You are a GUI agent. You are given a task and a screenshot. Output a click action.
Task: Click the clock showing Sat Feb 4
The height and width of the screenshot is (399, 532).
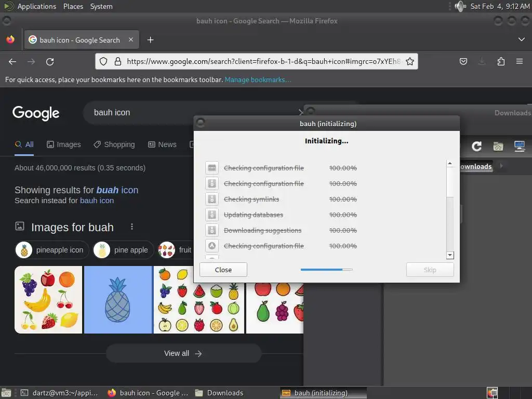click(x=500, y=6)
